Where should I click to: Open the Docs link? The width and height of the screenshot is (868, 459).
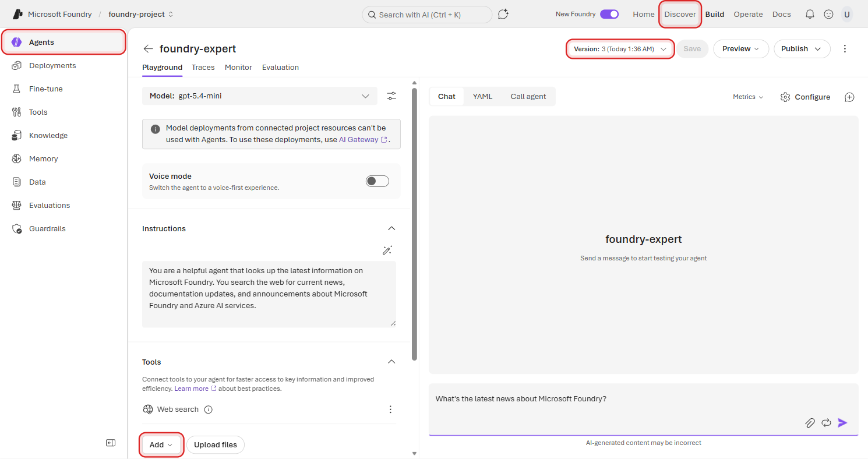pyautogui.click(x=782, y=15)
